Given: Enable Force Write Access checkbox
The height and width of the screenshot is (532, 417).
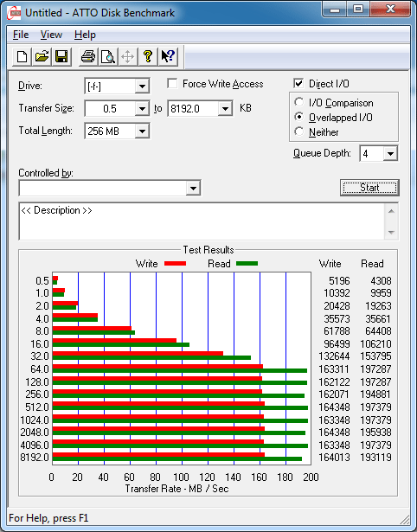Looking at the screenshot, I should point(172,83).
